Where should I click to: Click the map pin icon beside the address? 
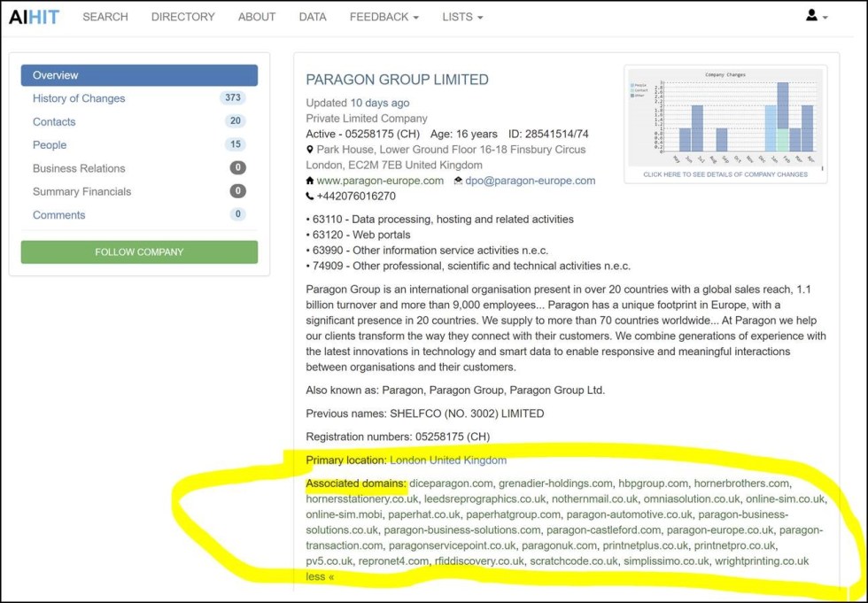coord(310,150)
